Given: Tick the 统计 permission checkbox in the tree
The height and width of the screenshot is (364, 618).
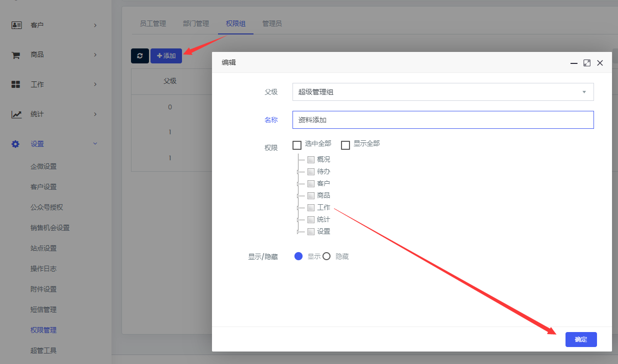Looking at the screenshot, I should [x=311, y=220].
